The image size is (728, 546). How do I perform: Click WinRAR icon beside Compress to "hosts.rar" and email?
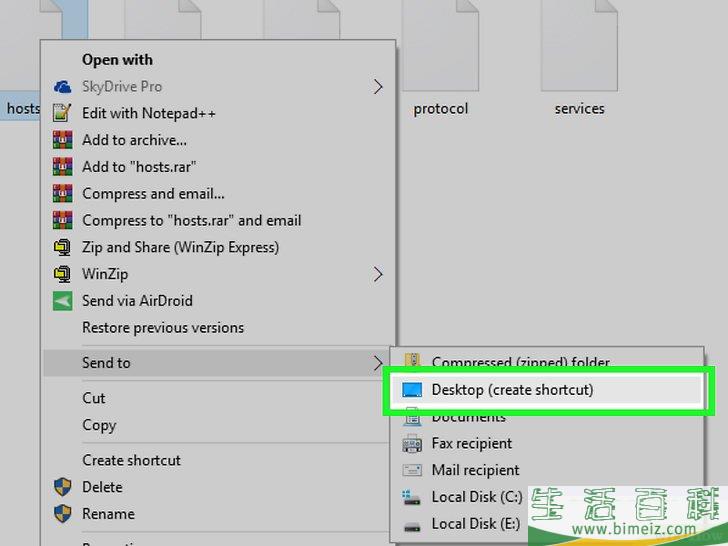coord(62,220)
